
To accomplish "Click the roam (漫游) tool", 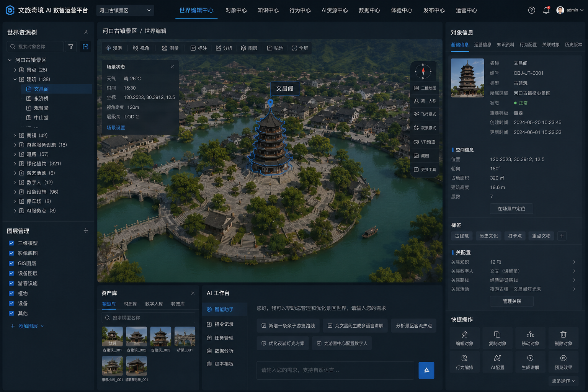I will point(114,48).
